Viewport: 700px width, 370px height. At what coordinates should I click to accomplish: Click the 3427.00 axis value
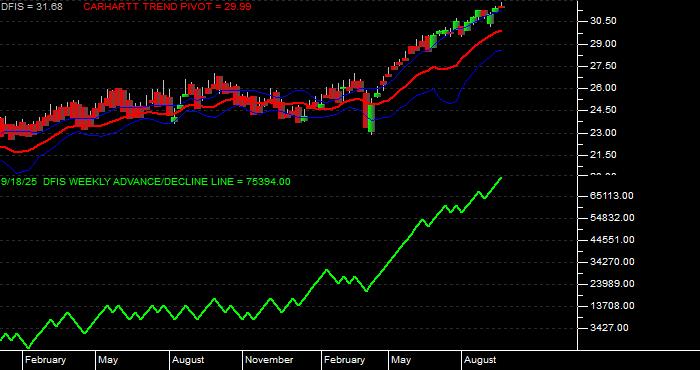tap(609, 328)
